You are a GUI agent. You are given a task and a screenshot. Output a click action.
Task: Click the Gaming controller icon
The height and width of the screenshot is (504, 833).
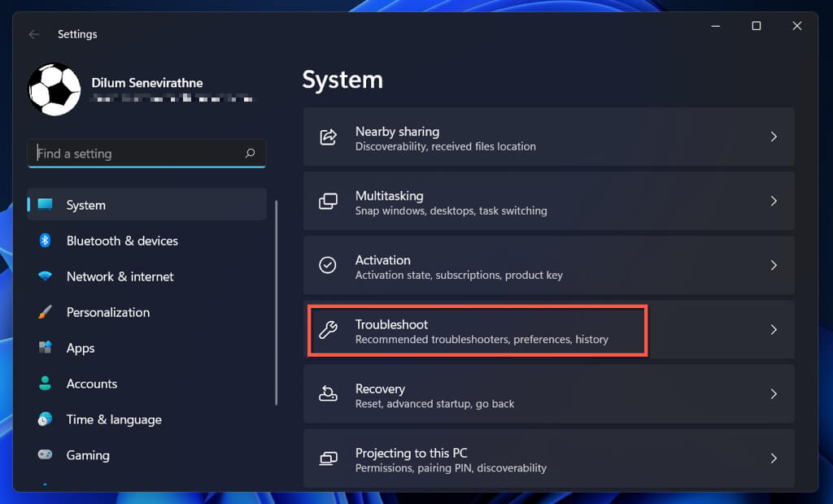click(x=46, y=454)
